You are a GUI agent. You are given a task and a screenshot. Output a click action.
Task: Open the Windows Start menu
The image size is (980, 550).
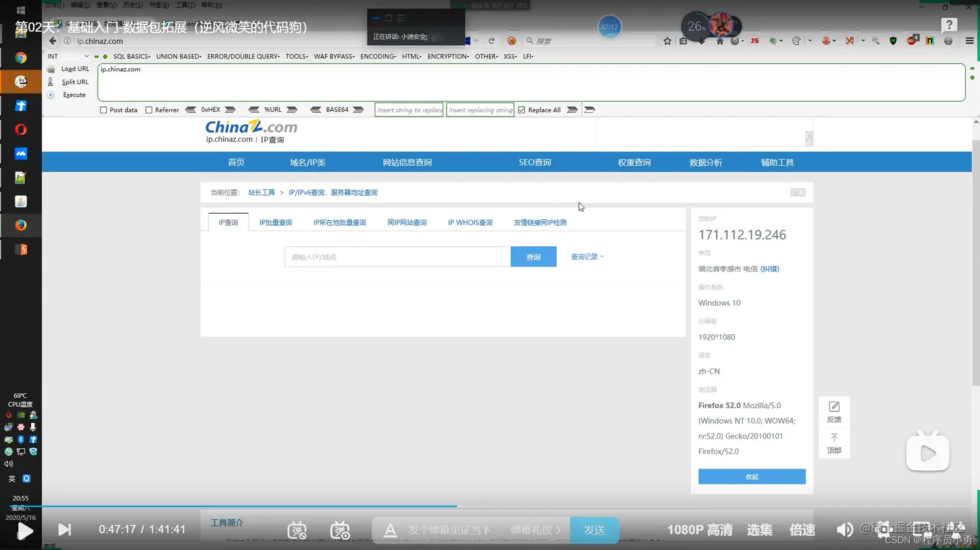pyautogui.click(x=21, y=10)
